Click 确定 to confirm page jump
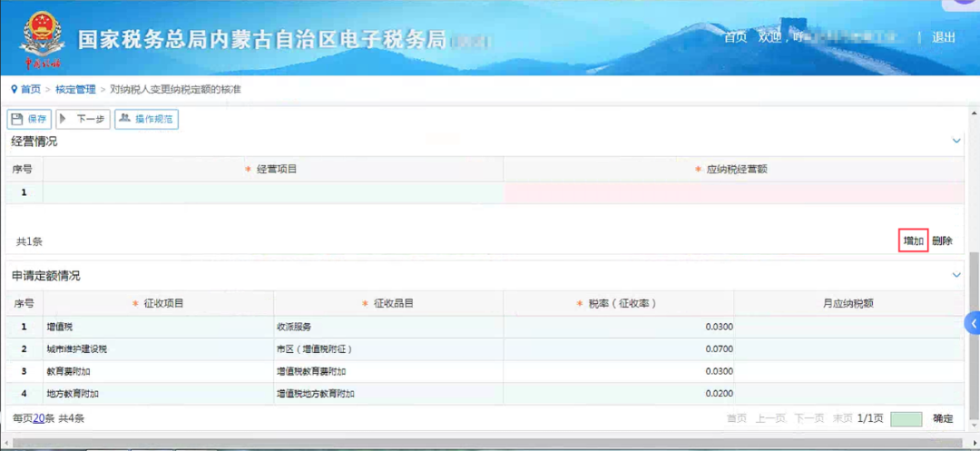The width and height of the screenshot is (980, 451). [943, 418]
